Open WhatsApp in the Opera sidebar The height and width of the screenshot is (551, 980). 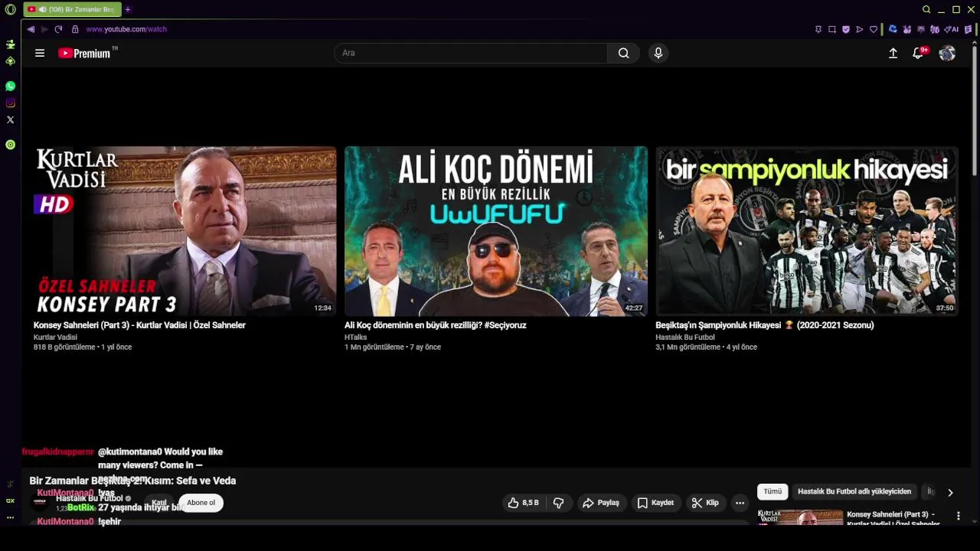10,86
